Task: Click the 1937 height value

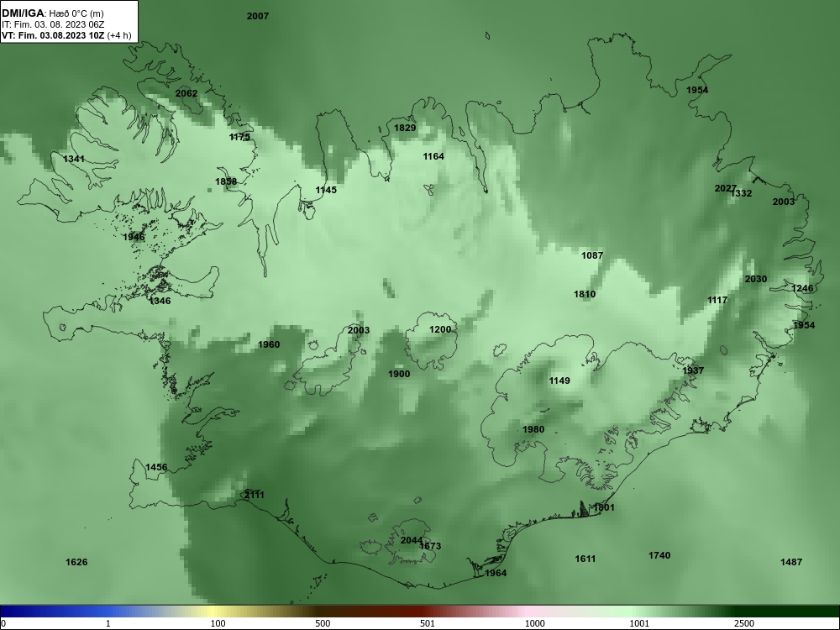Action: pyautogui.click(x=693, y=370)
